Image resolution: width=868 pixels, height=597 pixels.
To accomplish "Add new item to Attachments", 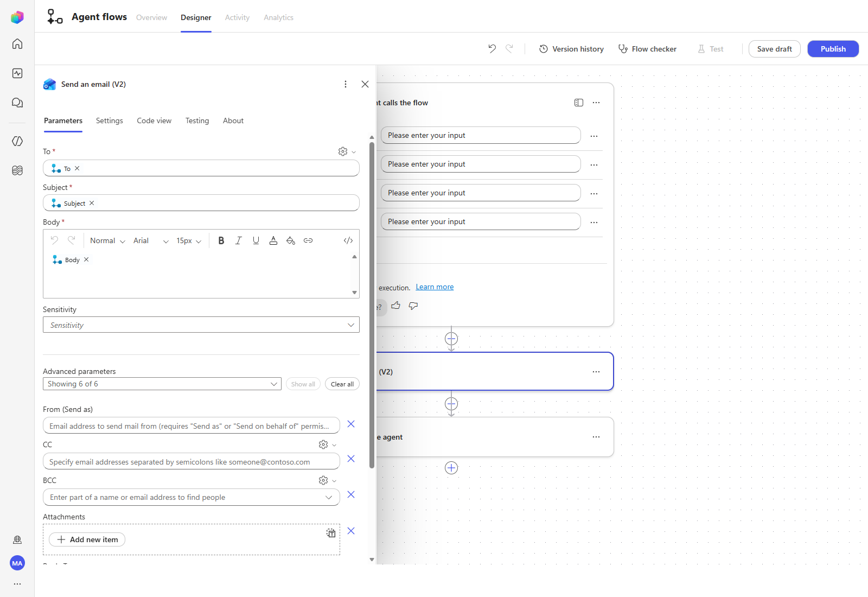I will click(87, 539).
